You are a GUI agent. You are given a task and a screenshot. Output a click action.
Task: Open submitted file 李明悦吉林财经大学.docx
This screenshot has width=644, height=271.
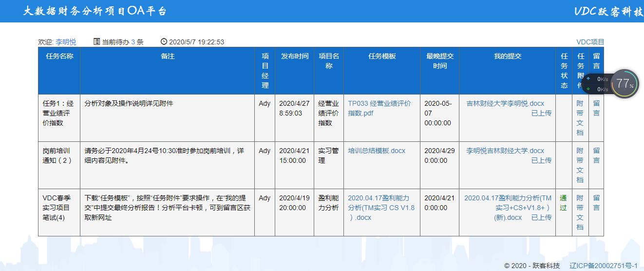[505, 151]
